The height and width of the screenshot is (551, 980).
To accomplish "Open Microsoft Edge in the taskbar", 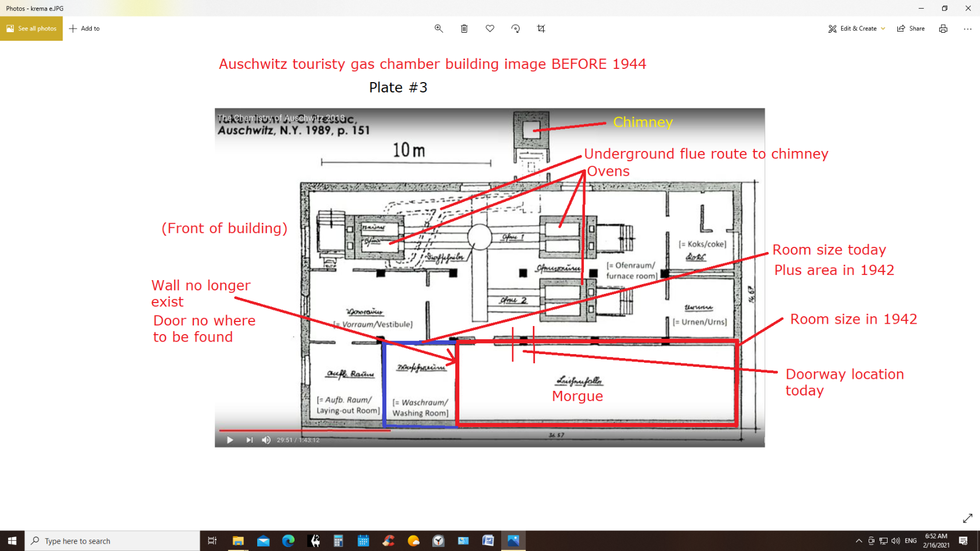I will click(x=288, y=541).
